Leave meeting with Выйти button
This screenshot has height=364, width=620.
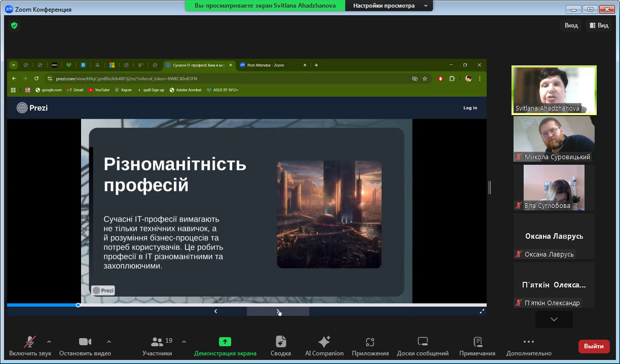[594, 346]
